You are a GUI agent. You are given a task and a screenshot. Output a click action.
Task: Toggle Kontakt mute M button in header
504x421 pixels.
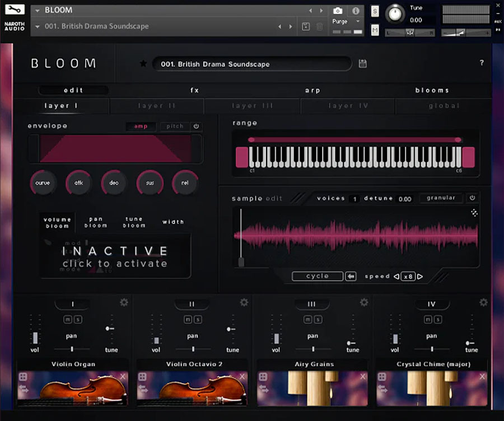[x=375, y=30]
